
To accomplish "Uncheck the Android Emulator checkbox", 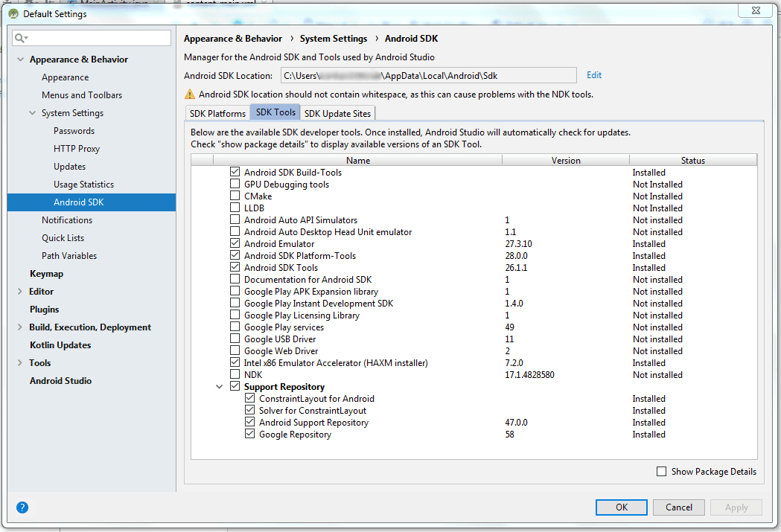I will pyautogui.click(x=235, y=243).
